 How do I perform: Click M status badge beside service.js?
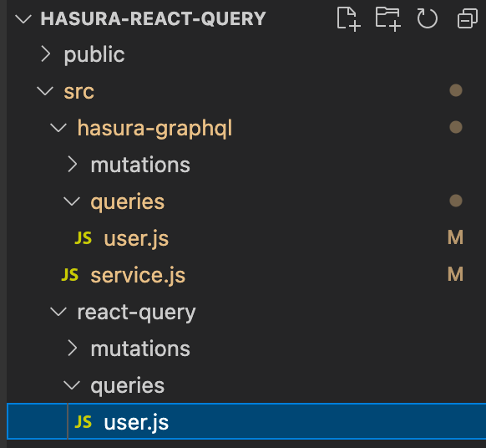pos(455,274)
